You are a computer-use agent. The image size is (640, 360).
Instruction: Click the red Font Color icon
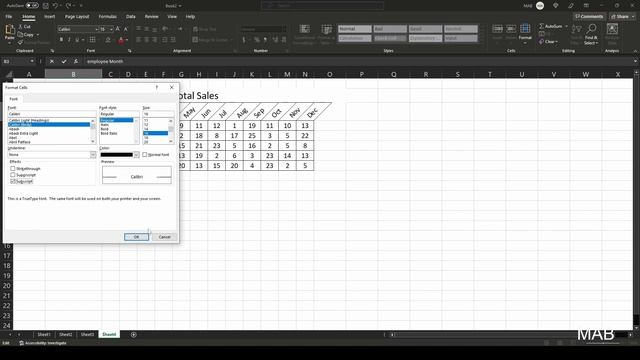pos(121,40)
